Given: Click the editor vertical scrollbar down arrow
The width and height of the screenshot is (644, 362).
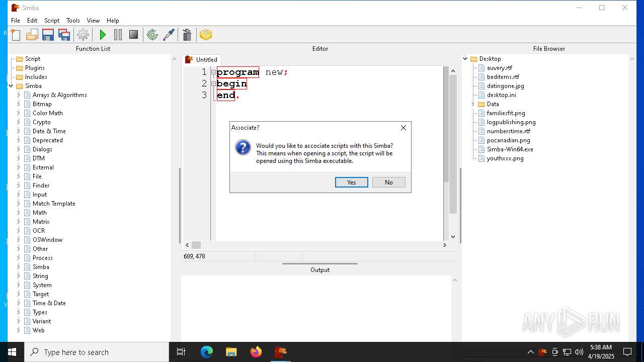Looking at the screenshot, I should pyautogui.click(x=453, y=236).
